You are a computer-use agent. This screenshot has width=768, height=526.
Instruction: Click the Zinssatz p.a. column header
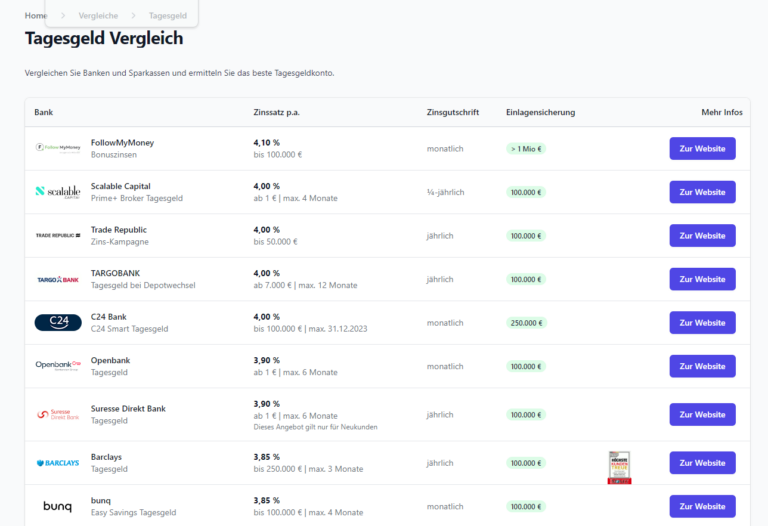277,112
